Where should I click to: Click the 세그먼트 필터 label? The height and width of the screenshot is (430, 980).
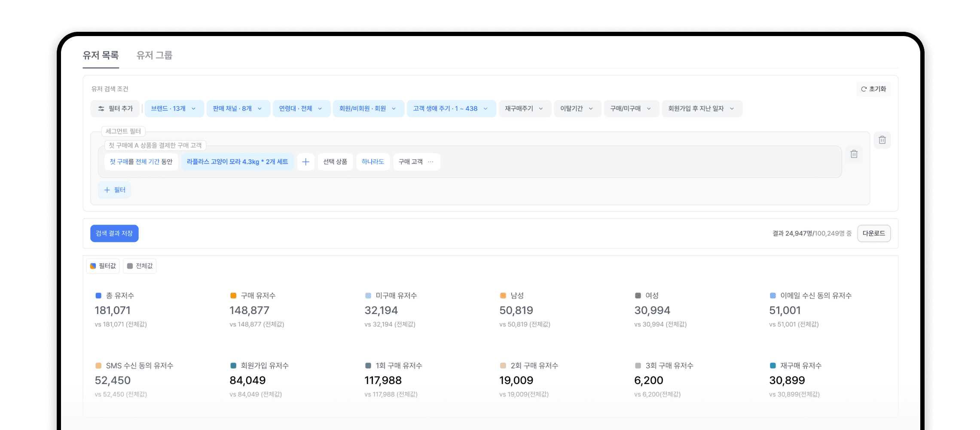pyautogui.click(x=123, y=131)
